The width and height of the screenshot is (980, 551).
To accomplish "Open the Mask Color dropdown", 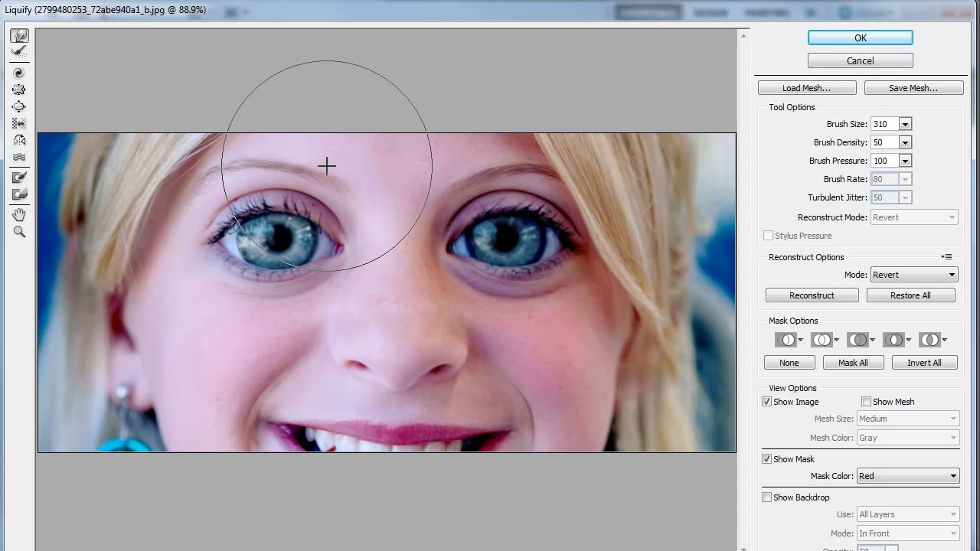I will [x=907, y=476].
